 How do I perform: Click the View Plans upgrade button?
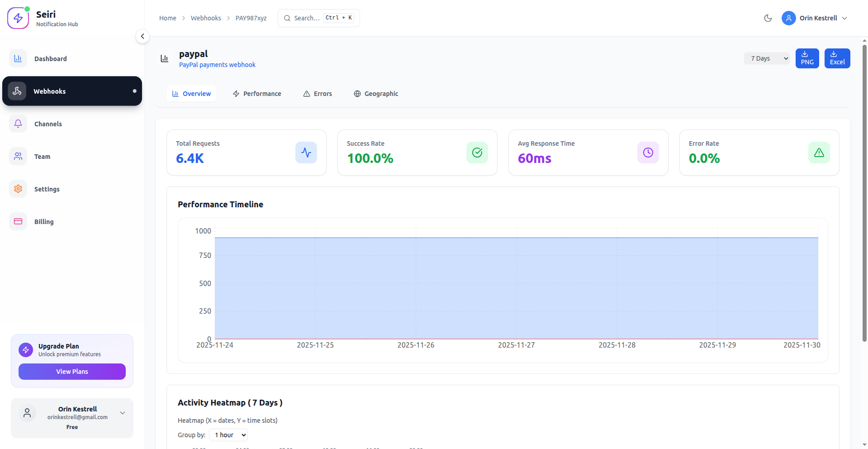(x=71, y=371)
